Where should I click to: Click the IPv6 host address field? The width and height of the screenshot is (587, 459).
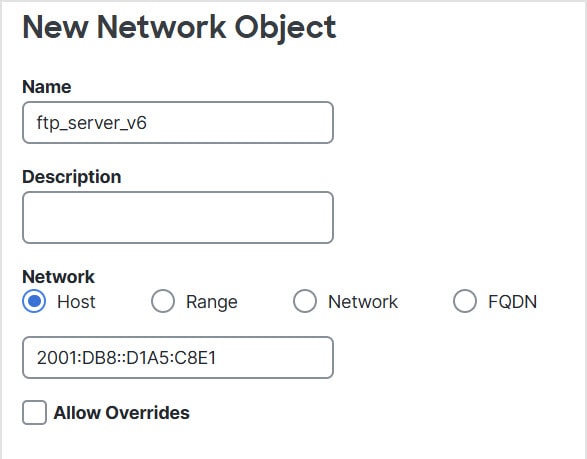178,358
